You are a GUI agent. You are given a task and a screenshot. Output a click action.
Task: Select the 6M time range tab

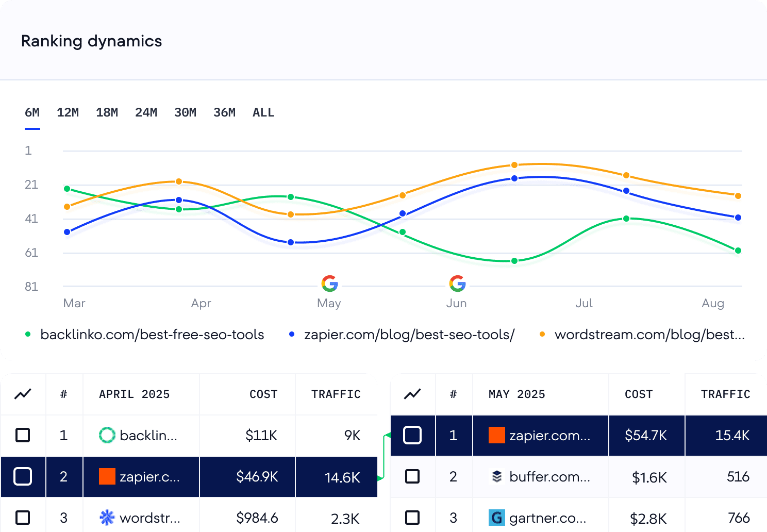tap(32, 112)
